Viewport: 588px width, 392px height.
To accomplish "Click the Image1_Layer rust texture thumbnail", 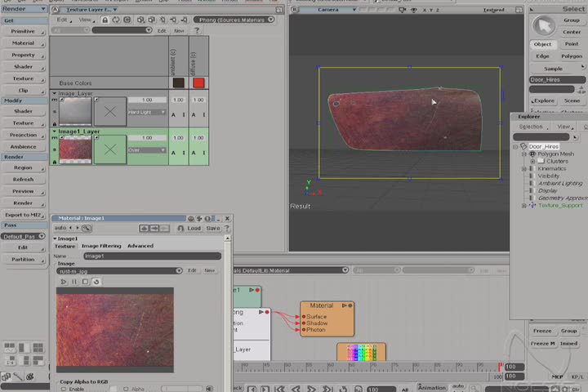I will coord(75,149).
